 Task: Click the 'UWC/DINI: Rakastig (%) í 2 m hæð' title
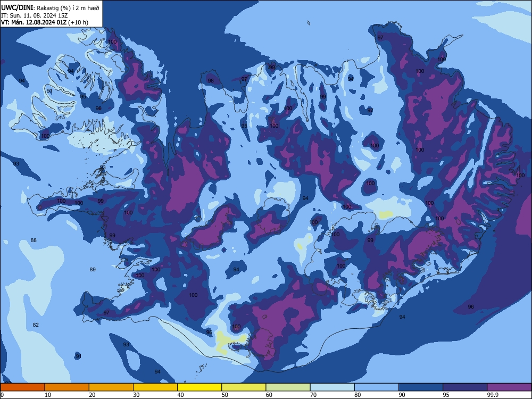click(x=50, y=8)
